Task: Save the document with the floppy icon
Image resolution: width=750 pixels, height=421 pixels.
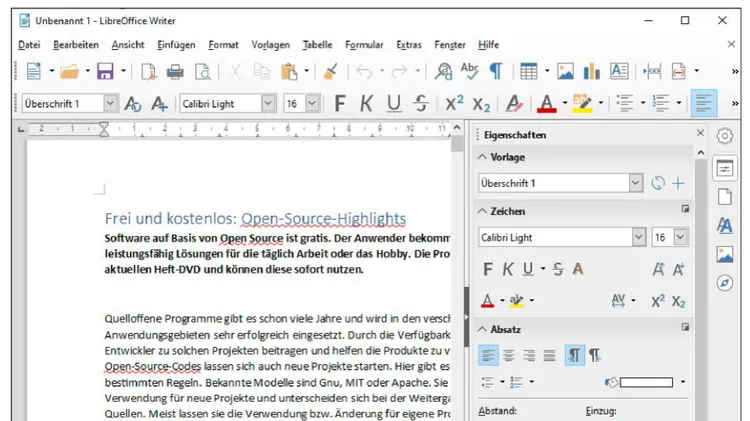Action: (105, 72)
